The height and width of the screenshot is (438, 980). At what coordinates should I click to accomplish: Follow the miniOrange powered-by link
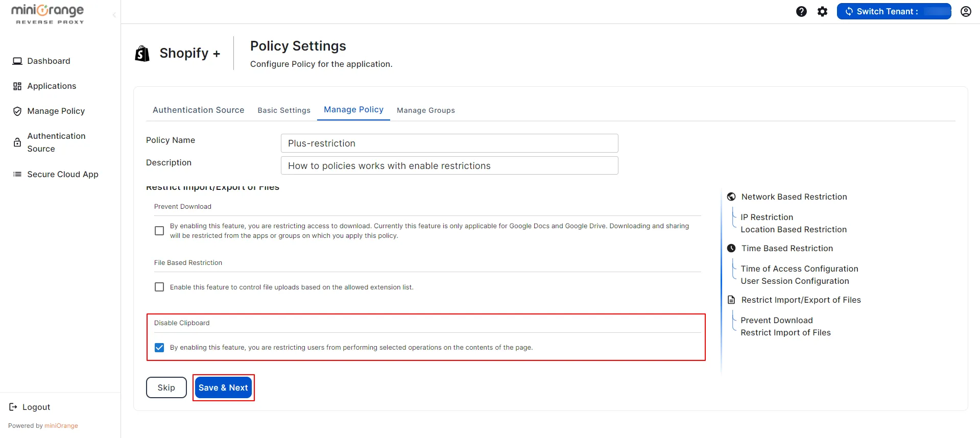tap(61, 426)
